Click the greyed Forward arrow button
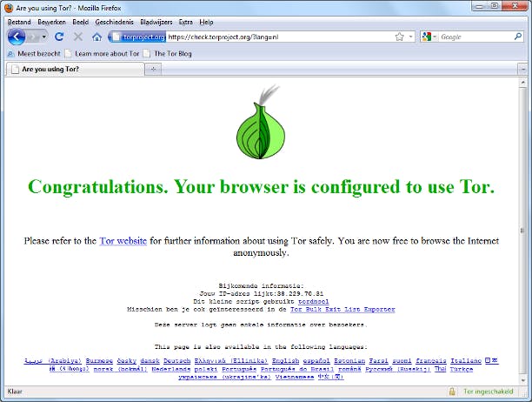The image size is (532, 402). click(33, 37)
